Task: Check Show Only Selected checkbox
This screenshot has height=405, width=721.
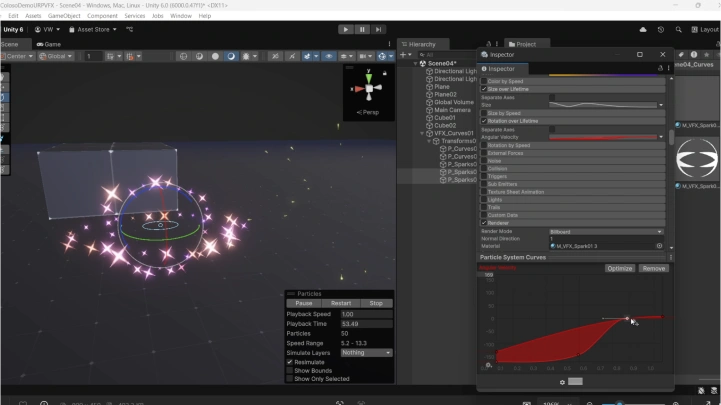Action: tap(290, 379)
